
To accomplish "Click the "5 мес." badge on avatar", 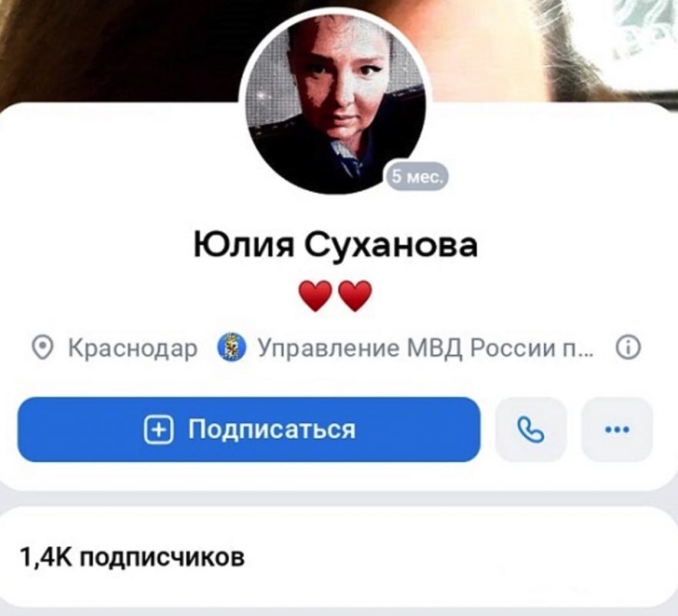I will tap(417, 176).
